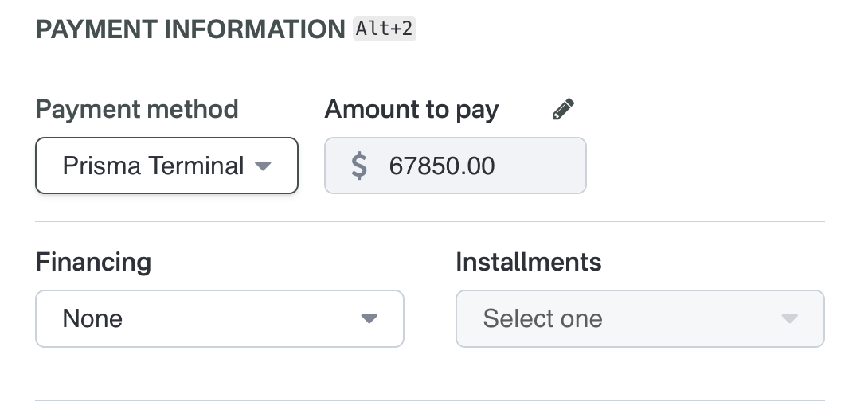Click the pencil edit icon beside Amount to pay
868x417 pixels.
[563, 109]
